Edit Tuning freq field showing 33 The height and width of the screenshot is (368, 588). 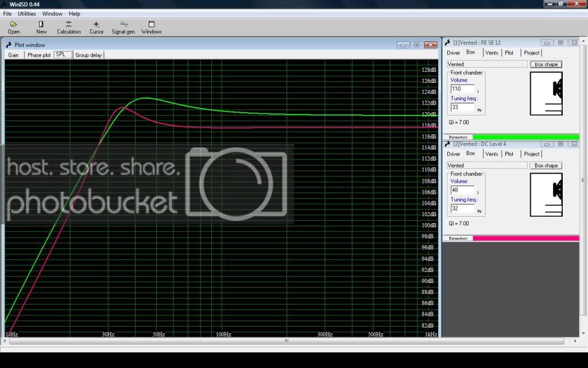pyautogui.click(x=462, y=108)
